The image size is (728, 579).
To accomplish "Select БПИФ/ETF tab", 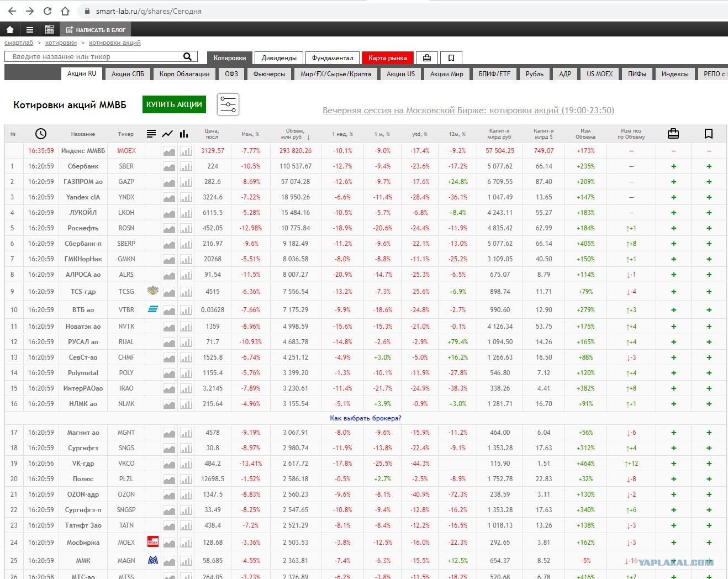I will pos(494,73).
